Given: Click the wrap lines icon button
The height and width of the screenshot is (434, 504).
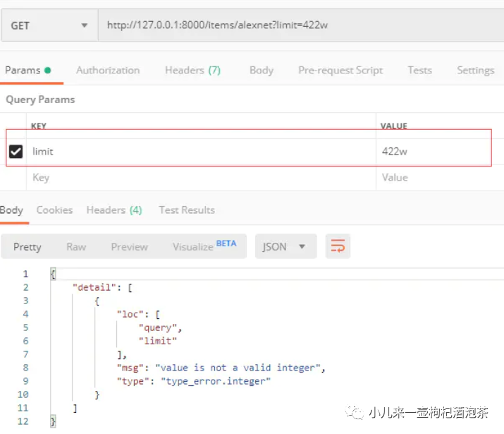Looking at the screenshot, I should coord(338,246).
